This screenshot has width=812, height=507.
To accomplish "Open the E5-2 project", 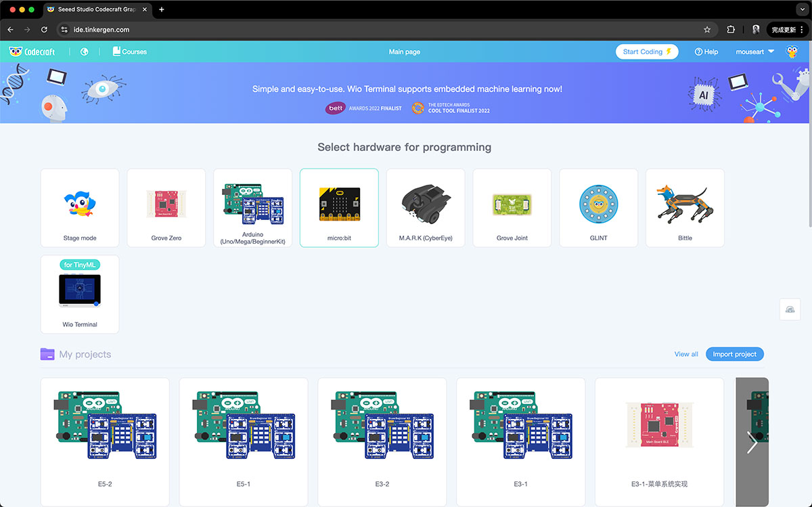I will pyautogui.click(x=105, y=442).
